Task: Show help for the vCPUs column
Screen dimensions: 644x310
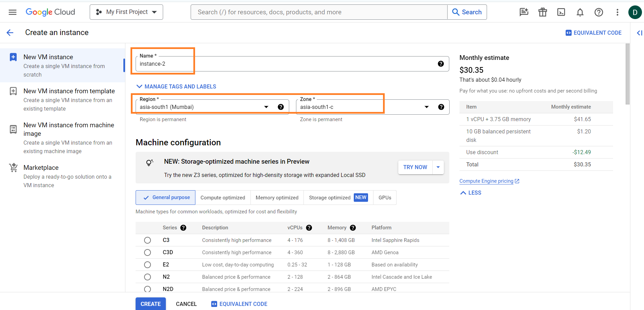Action: tap(309, 228)
